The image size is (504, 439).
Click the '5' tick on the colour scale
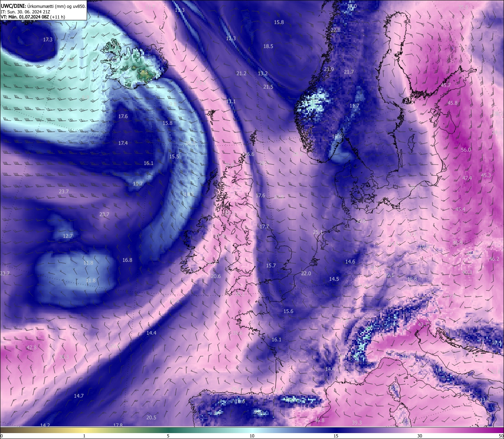(x=168, y=436)
